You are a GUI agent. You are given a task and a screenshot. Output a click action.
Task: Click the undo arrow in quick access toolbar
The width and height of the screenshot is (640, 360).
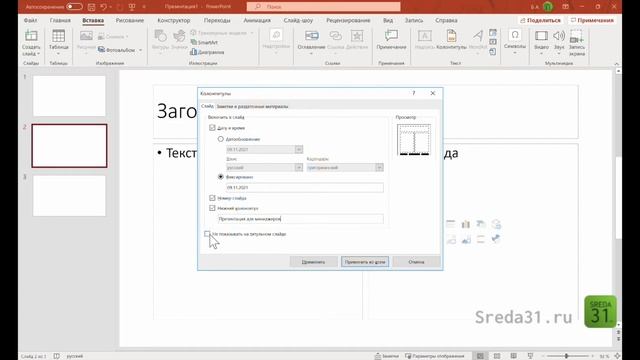(104, 7)
